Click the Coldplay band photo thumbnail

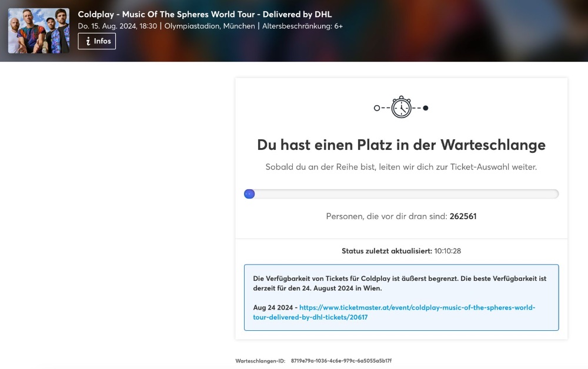pos(39,31)
